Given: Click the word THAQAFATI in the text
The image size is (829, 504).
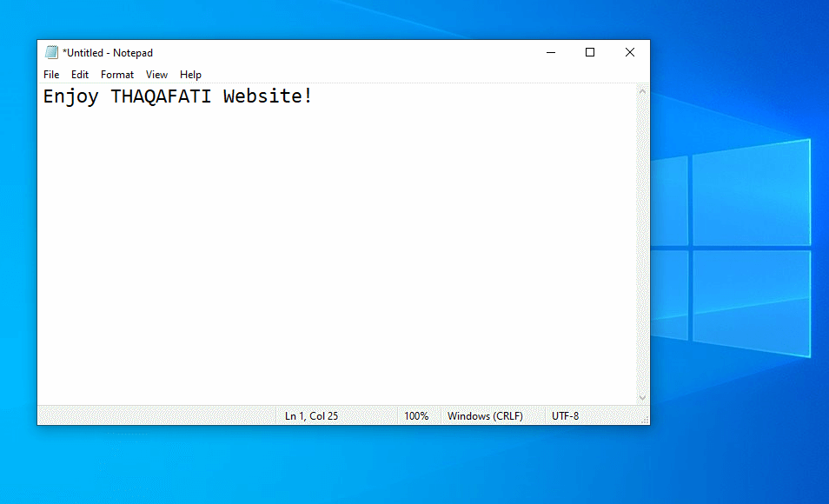Looking at the screenshot, I should click(161, 96).
